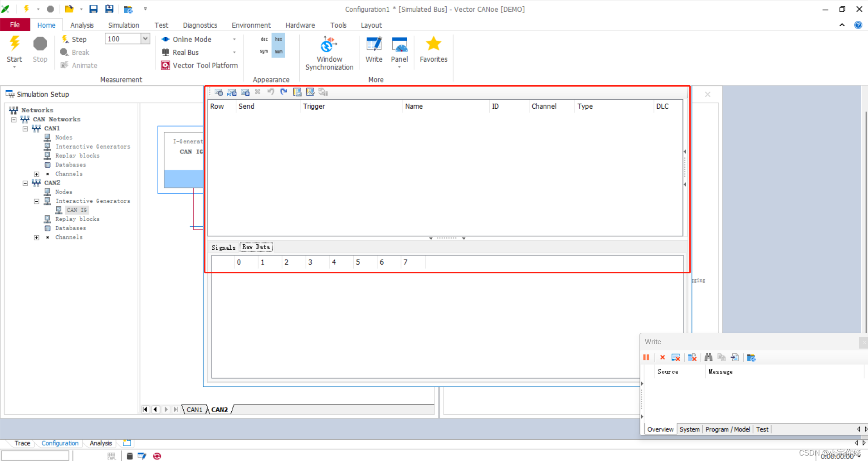Add CAN frame with ID in IG toolbar
Image resolution: width=868 pixels, height=461 pixels.
point(245,92)
